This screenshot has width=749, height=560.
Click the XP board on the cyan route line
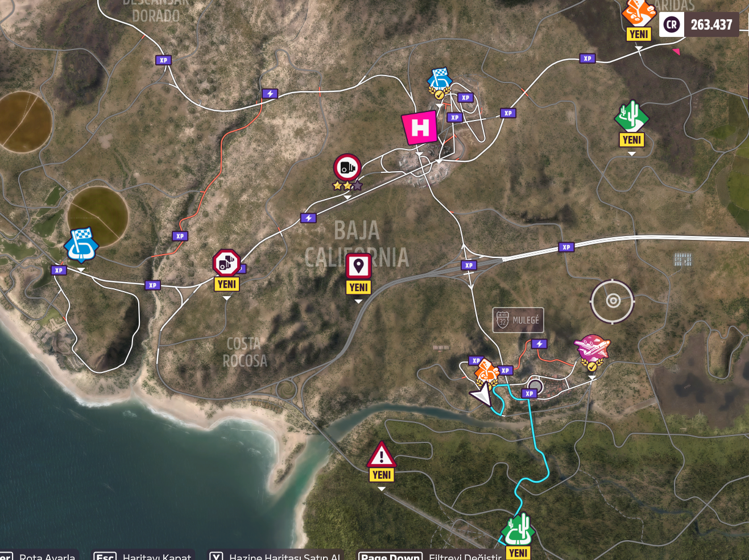[x=529, y=393]
